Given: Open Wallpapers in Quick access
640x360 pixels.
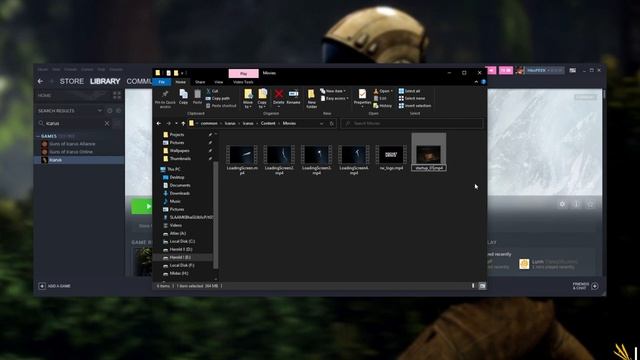Looking at the screenshot, I should (180, 151).
